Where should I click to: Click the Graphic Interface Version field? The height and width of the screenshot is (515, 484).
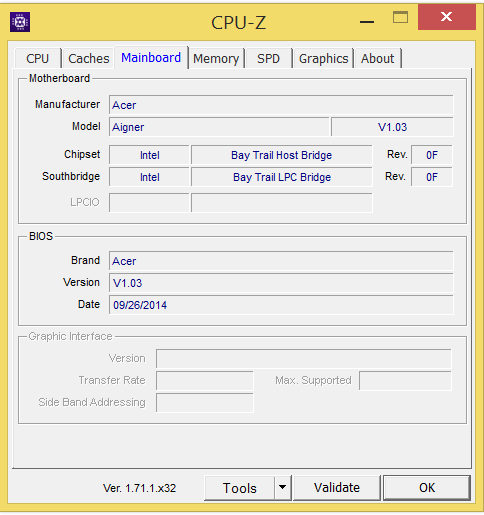click(x=304, y=358)
